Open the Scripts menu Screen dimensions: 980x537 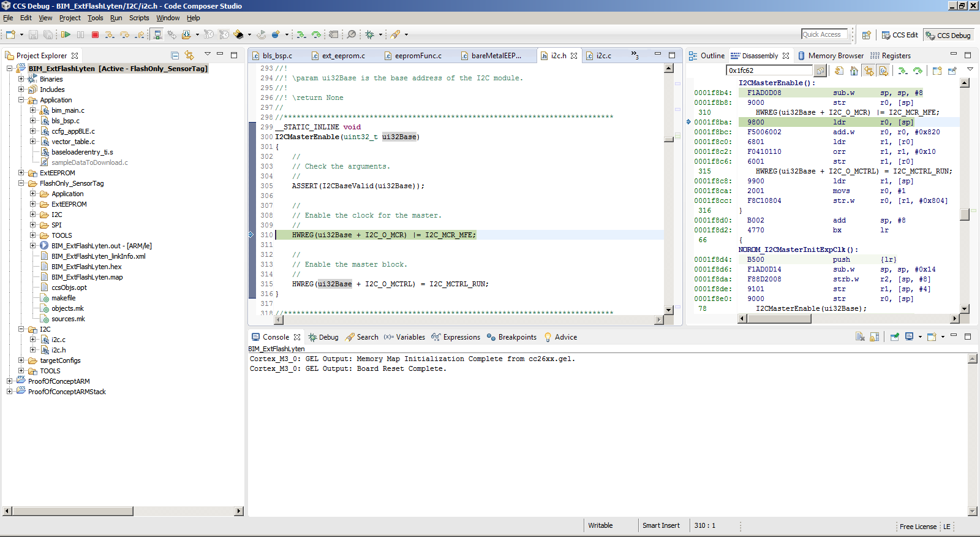coord(139,18)
